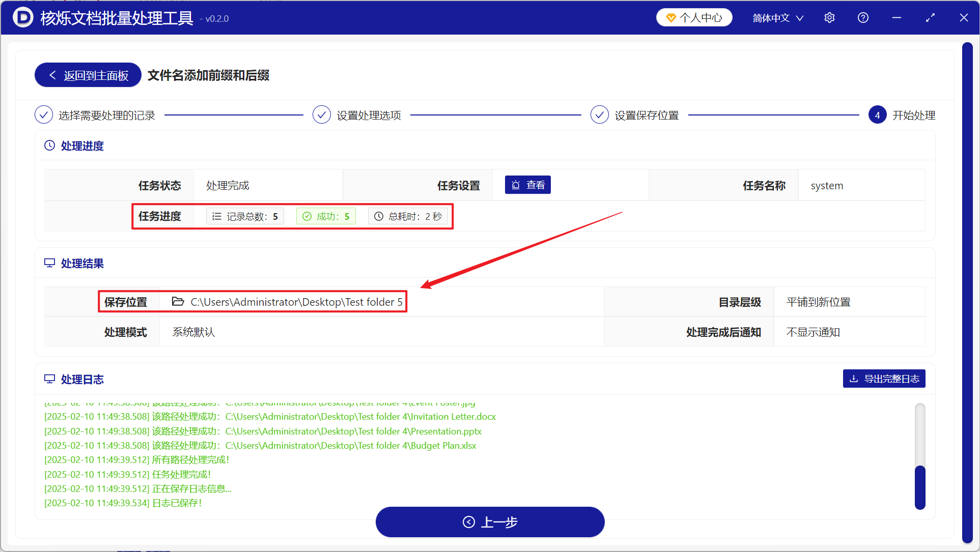
Task: Click log line 正在保存日志信息...
Action: (x=137, y=488)
